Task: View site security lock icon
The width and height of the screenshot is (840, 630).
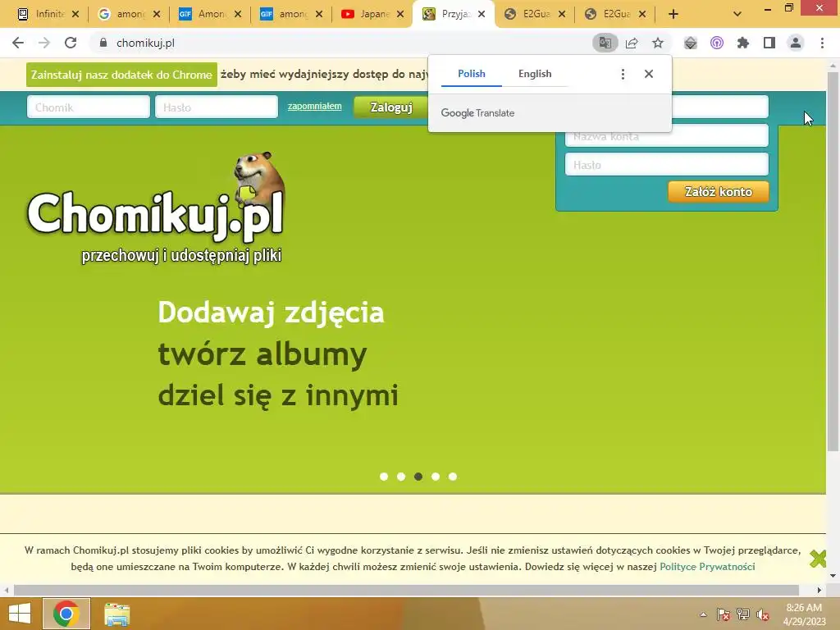Action: click(x=103, y=43)
